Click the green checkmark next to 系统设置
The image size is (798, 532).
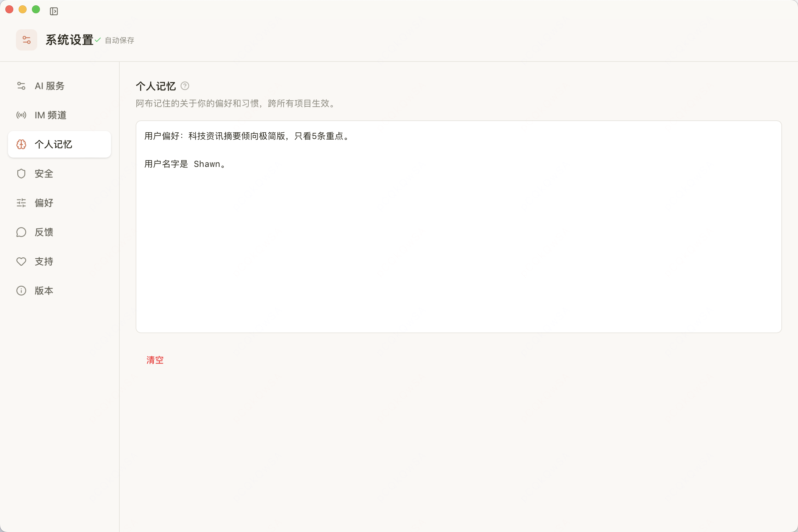point(98,40)
